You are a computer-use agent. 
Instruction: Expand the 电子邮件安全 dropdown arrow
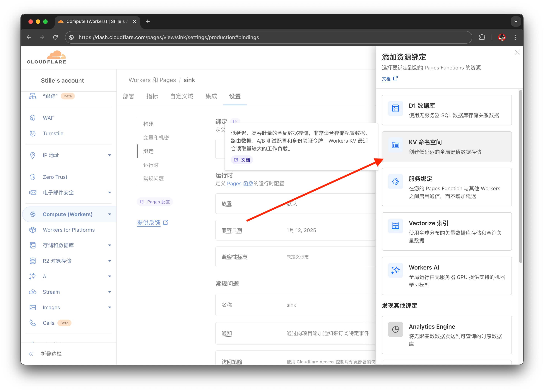pyautogui.click(x=110, y=192)
